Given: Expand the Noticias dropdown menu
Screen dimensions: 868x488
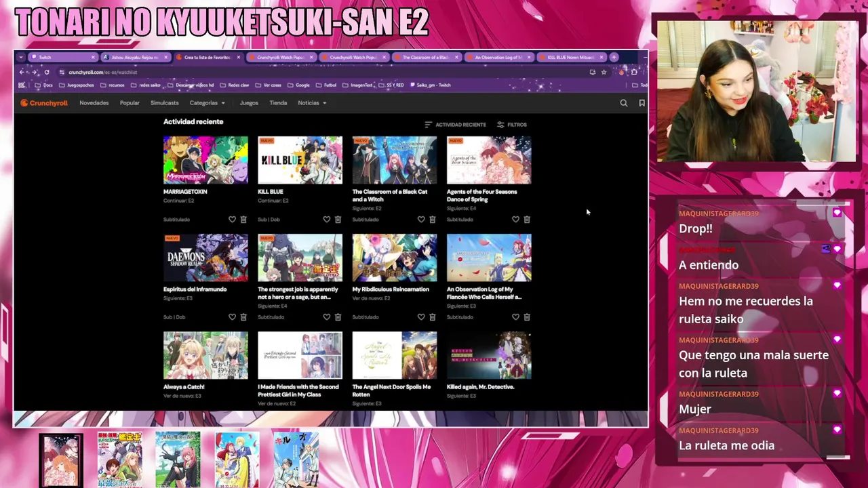Looking at the screenshot, I should tap(312, 103).
